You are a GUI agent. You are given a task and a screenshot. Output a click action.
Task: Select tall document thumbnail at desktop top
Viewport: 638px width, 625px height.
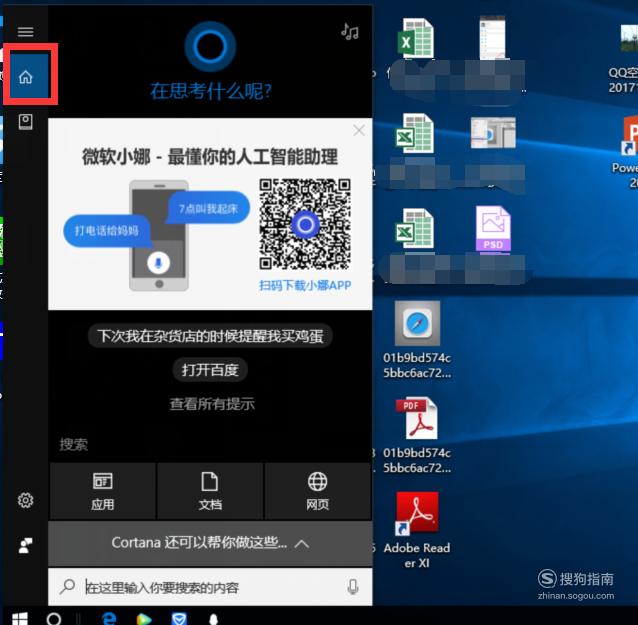(492, 37)
